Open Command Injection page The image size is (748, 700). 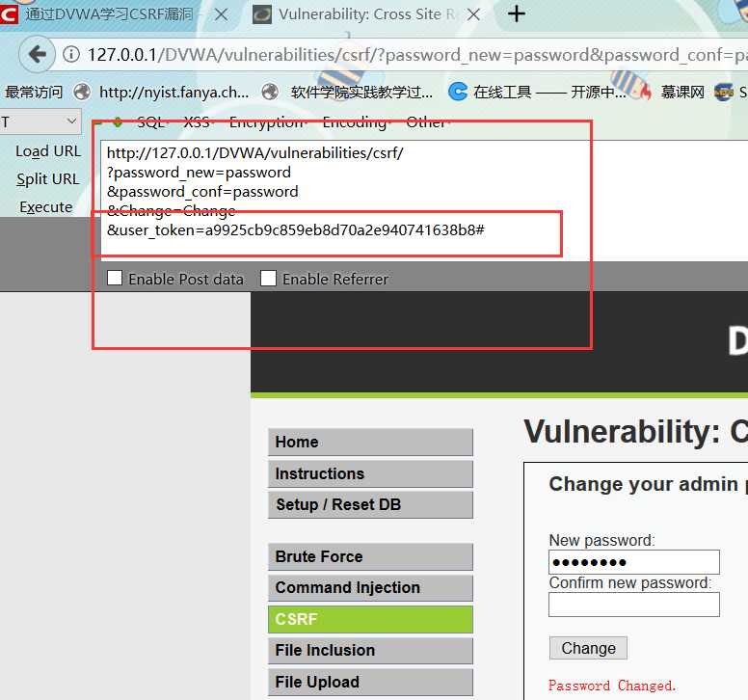(370, 587)
